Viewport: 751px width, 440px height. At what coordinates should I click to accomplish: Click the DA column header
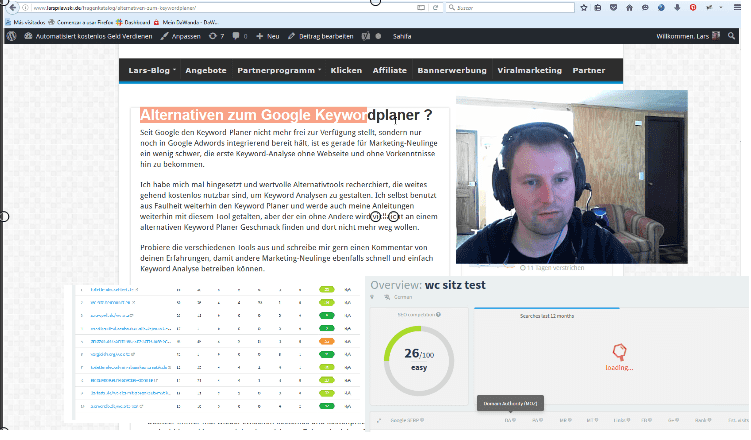pos(508,420)
